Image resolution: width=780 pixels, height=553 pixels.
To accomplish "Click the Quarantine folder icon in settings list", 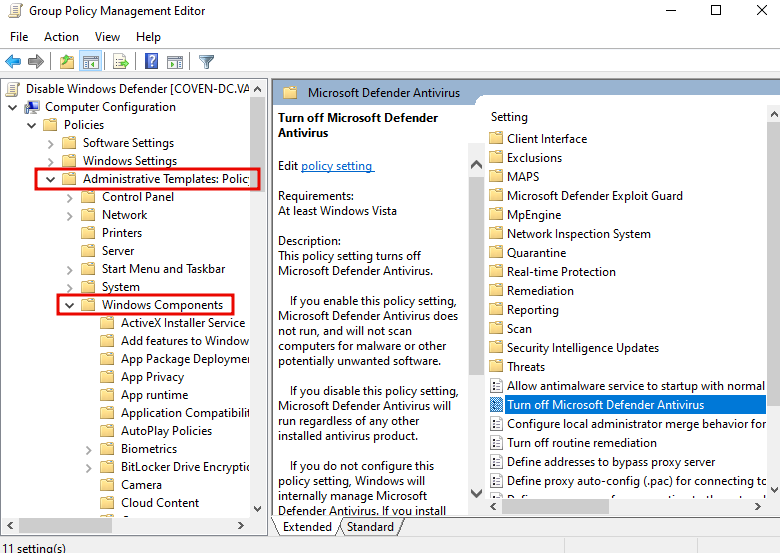I will [x=496, y=252].
